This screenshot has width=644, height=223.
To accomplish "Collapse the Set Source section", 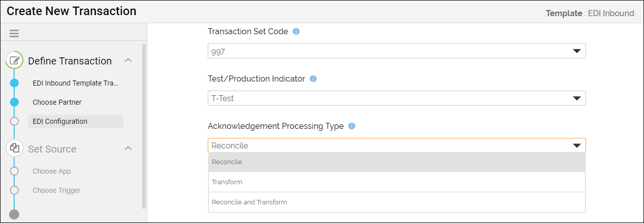I will (128, 148).
